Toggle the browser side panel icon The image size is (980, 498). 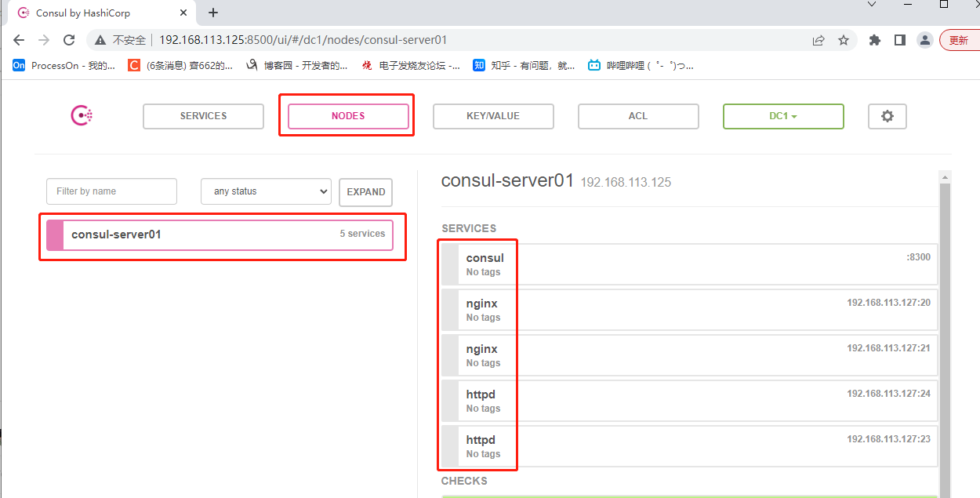pyautogui.click(x=900, y=40)
